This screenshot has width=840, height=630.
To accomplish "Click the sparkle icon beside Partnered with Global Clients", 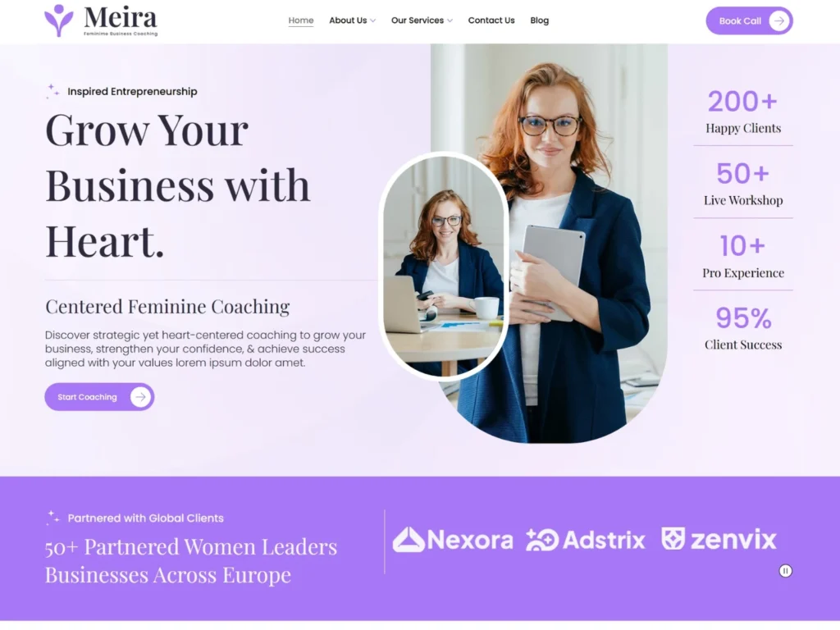I will (52, 518).
